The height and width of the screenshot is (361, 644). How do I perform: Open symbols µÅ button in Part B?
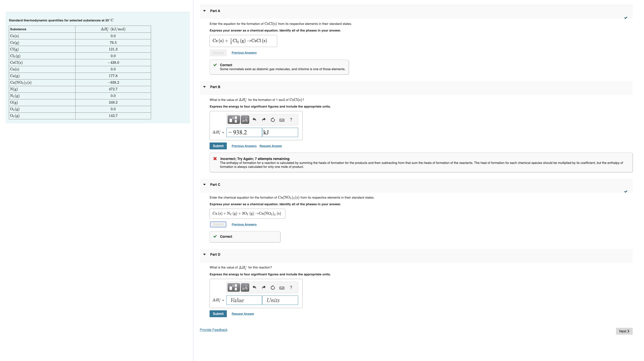(245, 120)
